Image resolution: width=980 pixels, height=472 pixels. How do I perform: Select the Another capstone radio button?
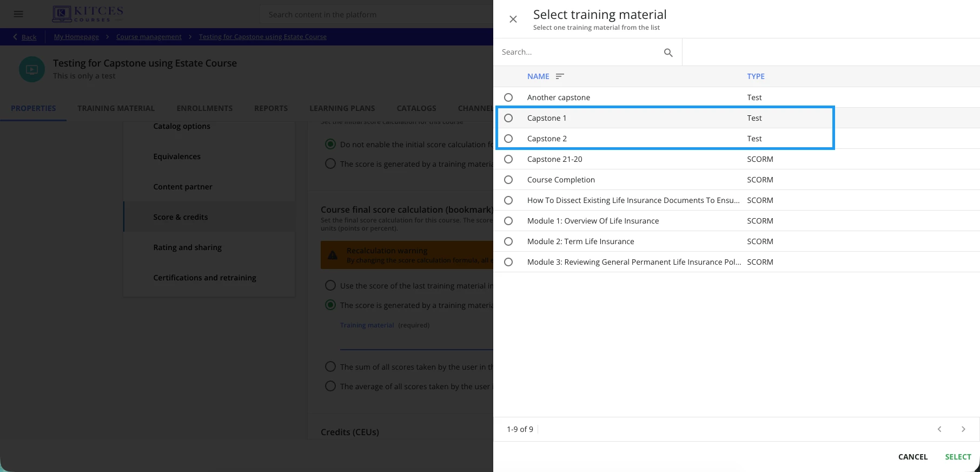click(508, 97)
